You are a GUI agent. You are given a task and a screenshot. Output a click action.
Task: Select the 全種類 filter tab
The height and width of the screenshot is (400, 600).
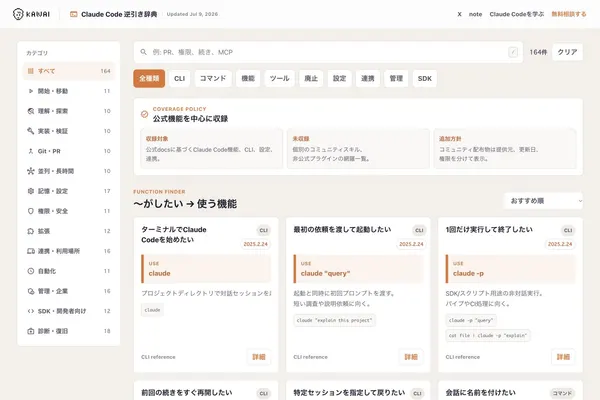(149, 78)
